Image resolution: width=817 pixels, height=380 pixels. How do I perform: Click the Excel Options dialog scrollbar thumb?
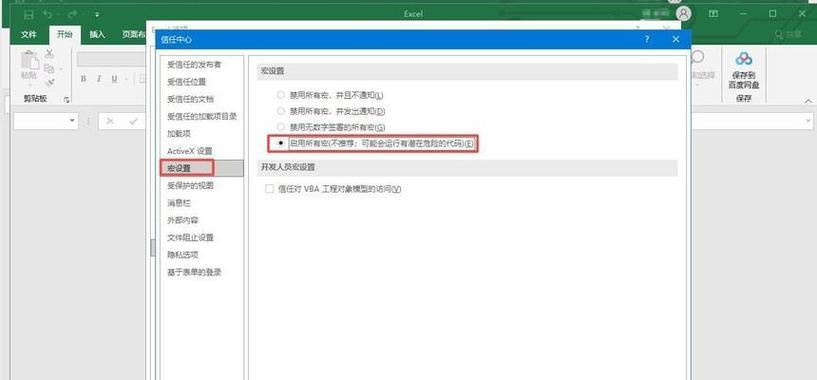pyautogui.click(x=153, y=248)
